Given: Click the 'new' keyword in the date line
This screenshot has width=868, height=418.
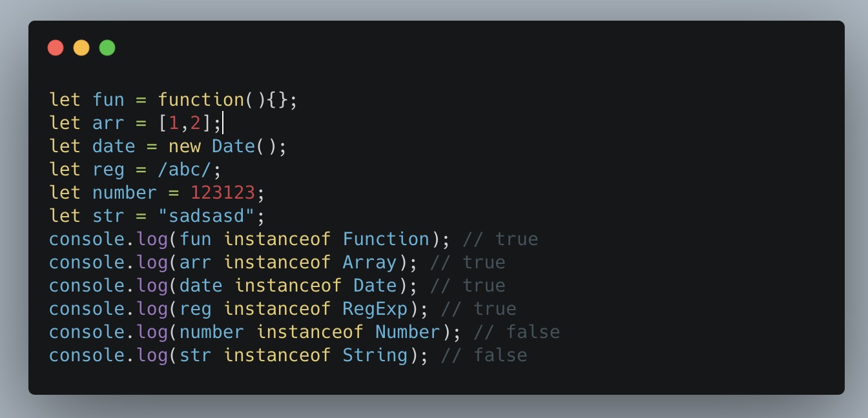Looking at the screenshot, I should [185, 146].
